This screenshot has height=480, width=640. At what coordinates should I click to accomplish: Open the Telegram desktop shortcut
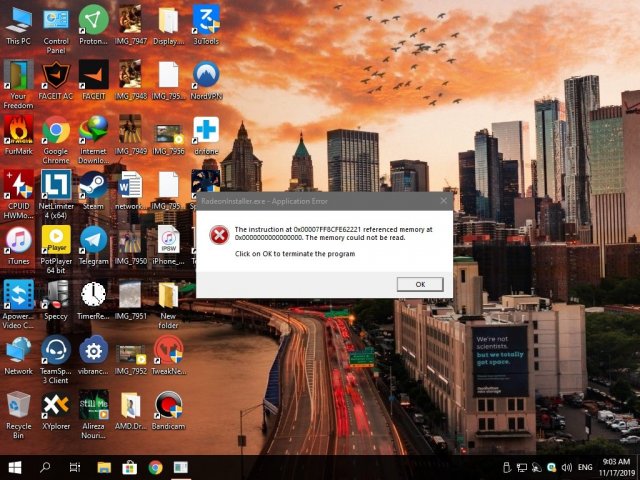click(93, 239)
